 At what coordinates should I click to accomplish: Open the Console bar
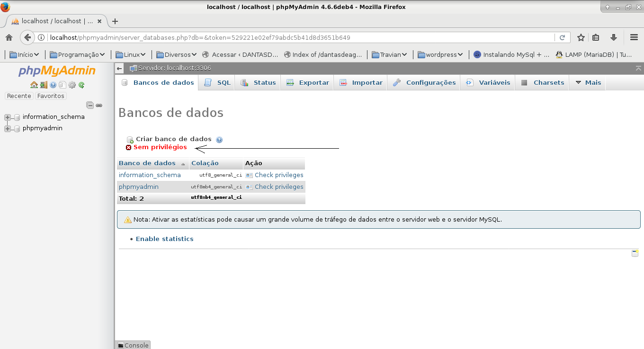tap(133, 345)
